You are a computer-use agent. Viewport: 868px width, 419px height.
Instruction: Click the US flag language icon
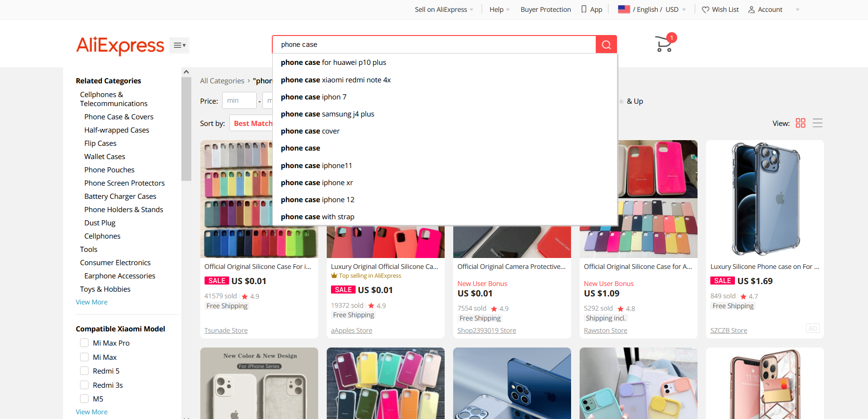tap(624, 9)
